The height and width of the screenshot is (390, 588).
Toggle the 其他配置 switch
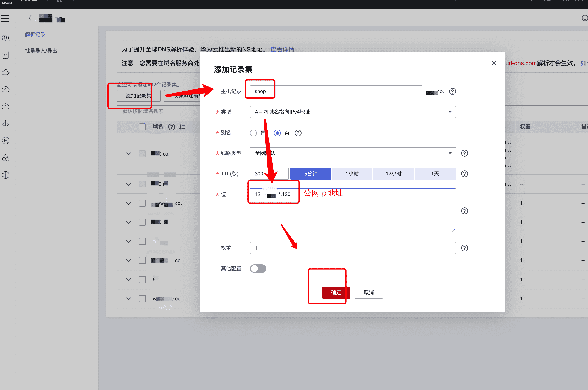click(258, 269)
